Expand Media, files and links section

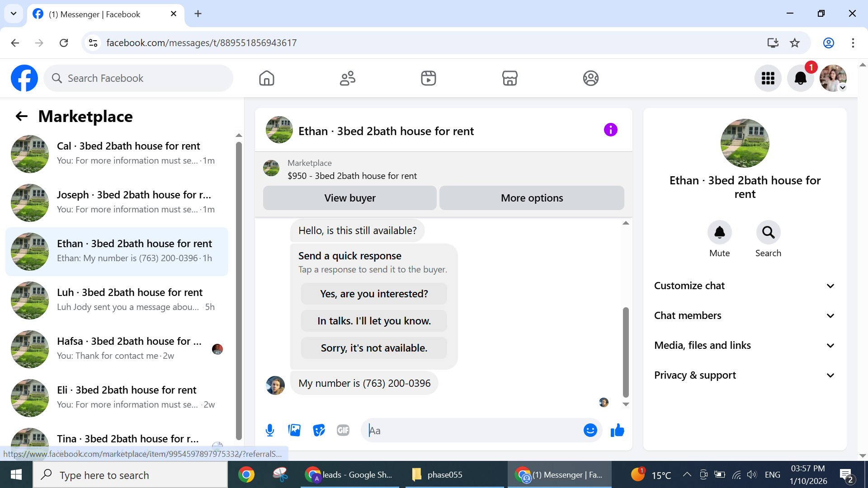click(745, 345)
